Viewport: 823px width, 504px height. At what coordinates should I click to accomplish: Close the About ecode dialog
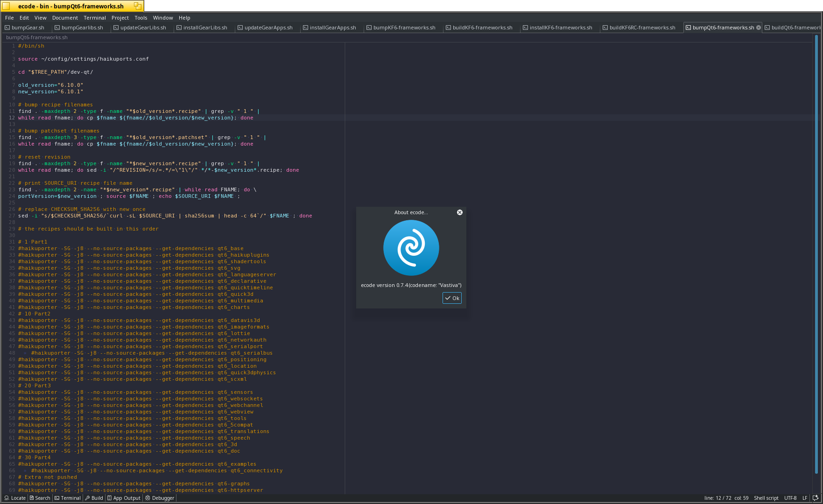coord(459,212)
